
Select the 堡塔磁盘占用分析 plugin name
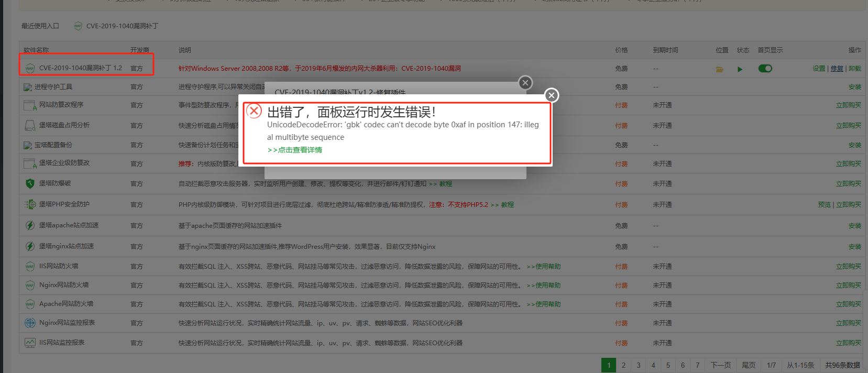tap(64, 125)
